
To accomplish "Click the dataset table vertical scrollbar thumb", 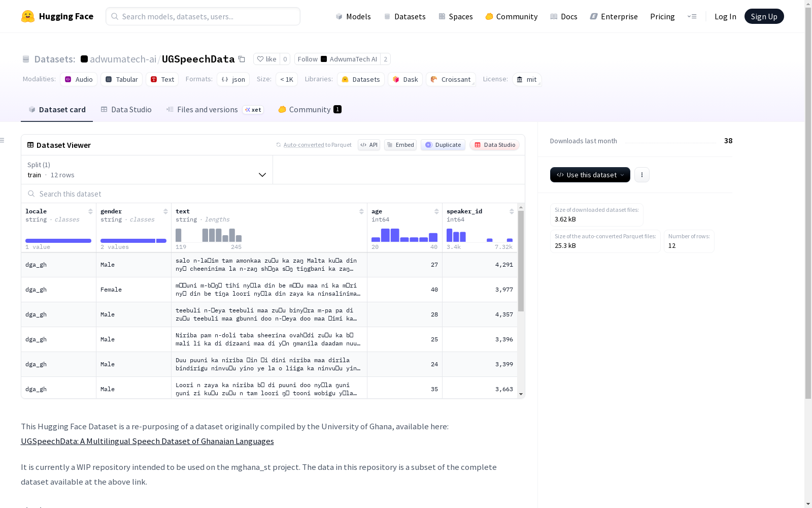I will click(521, 261).
